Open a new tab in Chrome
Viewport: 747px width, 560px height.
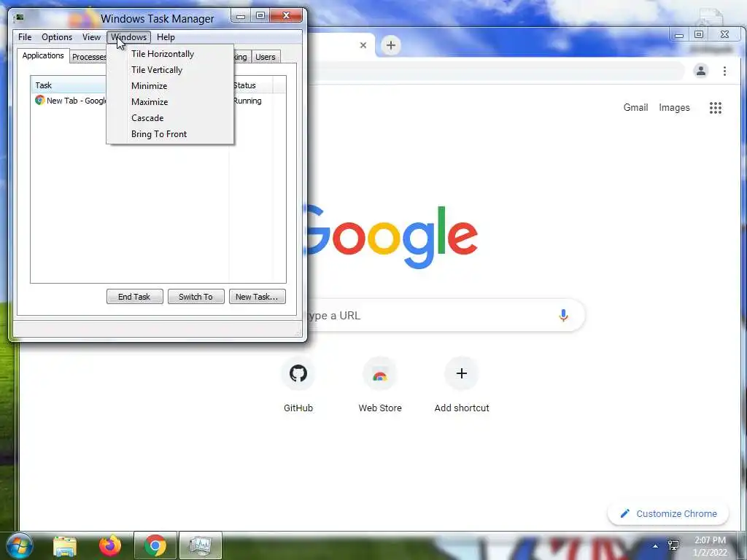pyautogui.click(x=391, y=45)
